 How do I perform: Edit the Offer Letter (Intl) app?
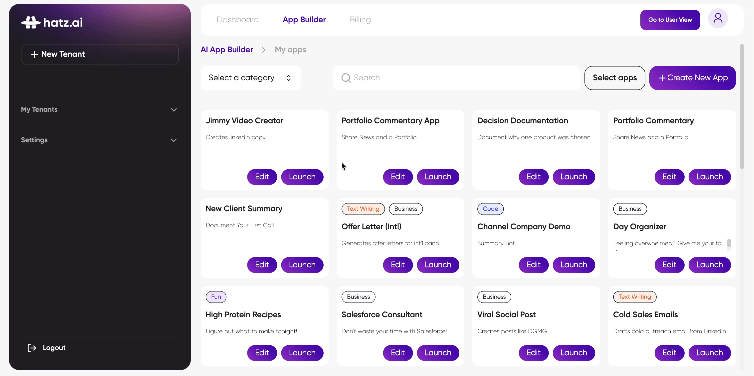click(398, 264)
